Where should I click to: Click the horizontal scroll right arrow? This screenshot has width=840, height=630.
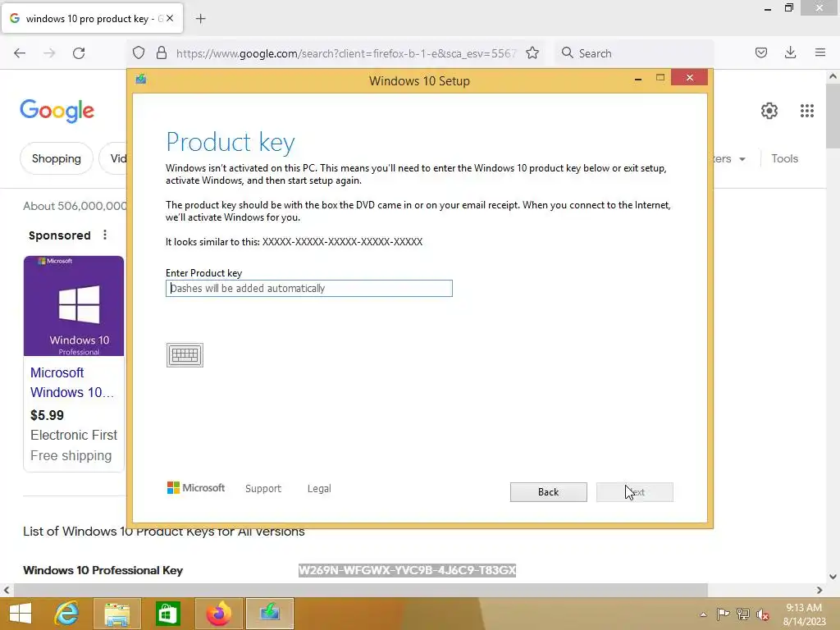point(819,590)
